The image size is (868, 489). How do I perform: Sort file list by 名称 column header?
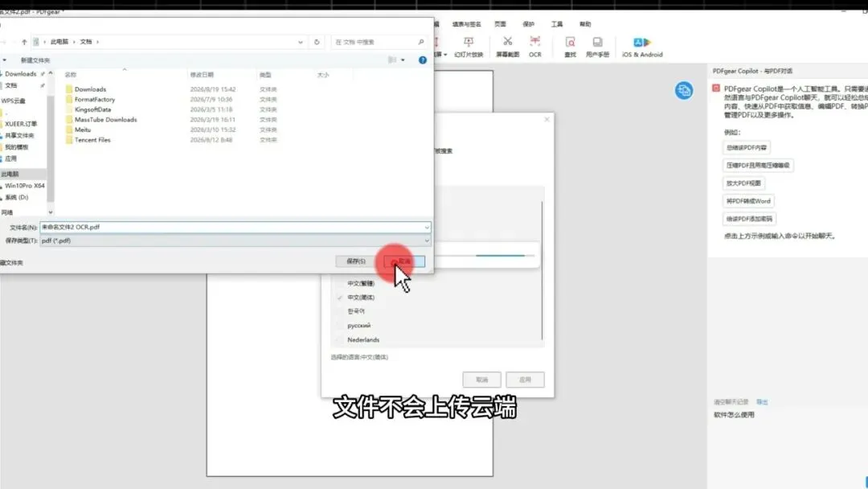[x=70, y=75]
